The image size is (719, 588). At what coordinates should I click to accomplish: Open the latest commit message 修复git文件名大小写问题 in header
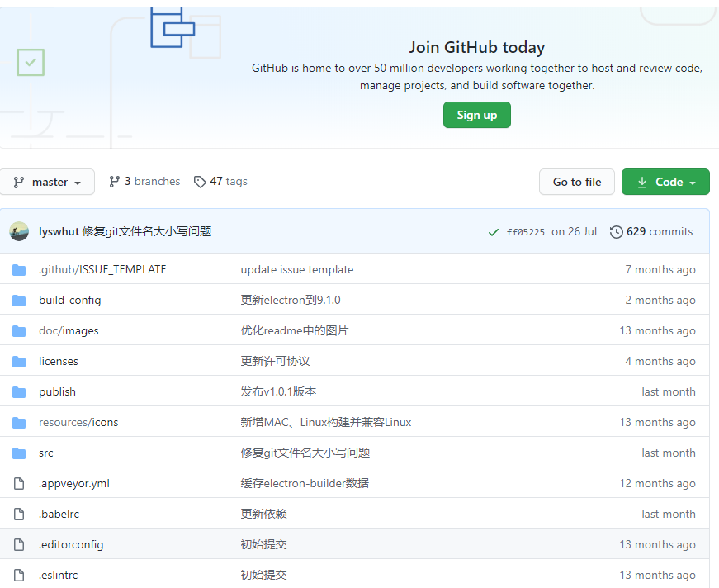147,231
